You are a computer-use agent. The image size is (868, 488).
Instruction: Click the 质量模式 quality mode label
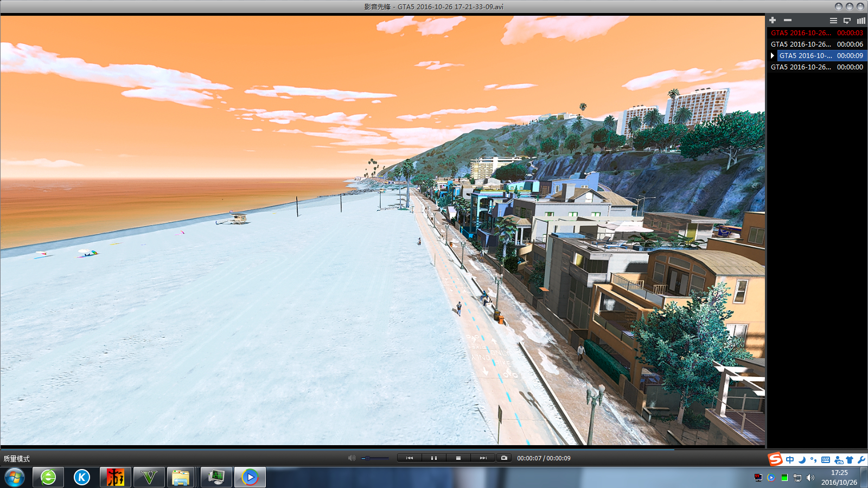coord(17,459)
